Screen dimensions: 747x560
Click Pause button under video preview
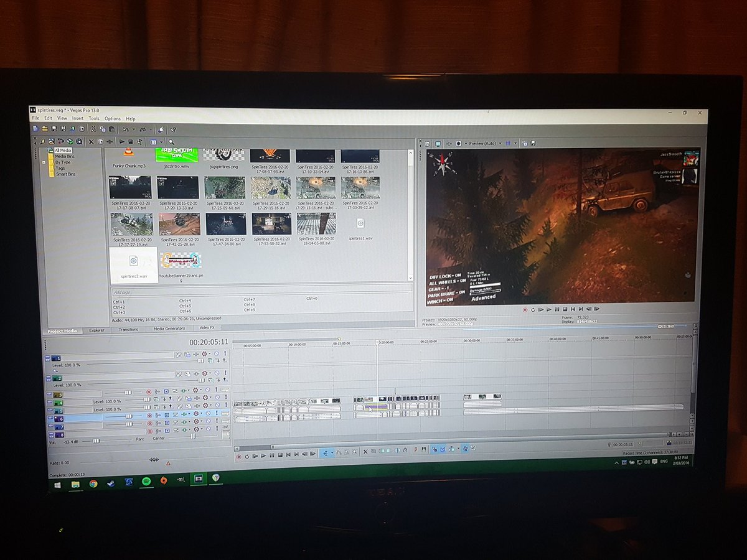[557, 309]
